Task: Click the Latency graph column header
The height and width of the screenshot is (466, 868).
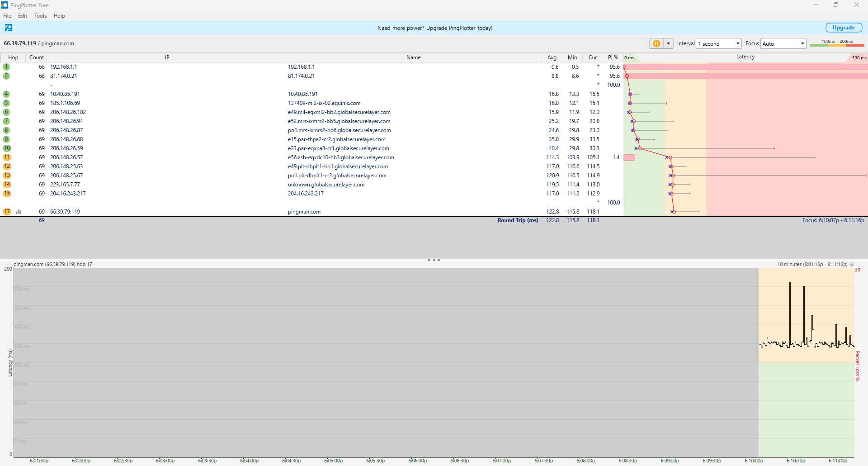Action: pos(745,57)
